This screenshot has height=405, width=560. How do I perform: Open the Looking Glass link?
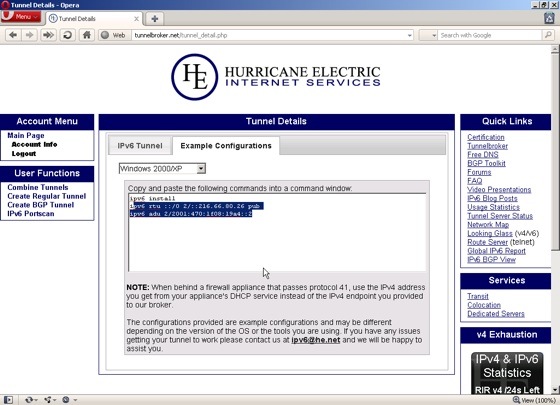coord(490,233)
